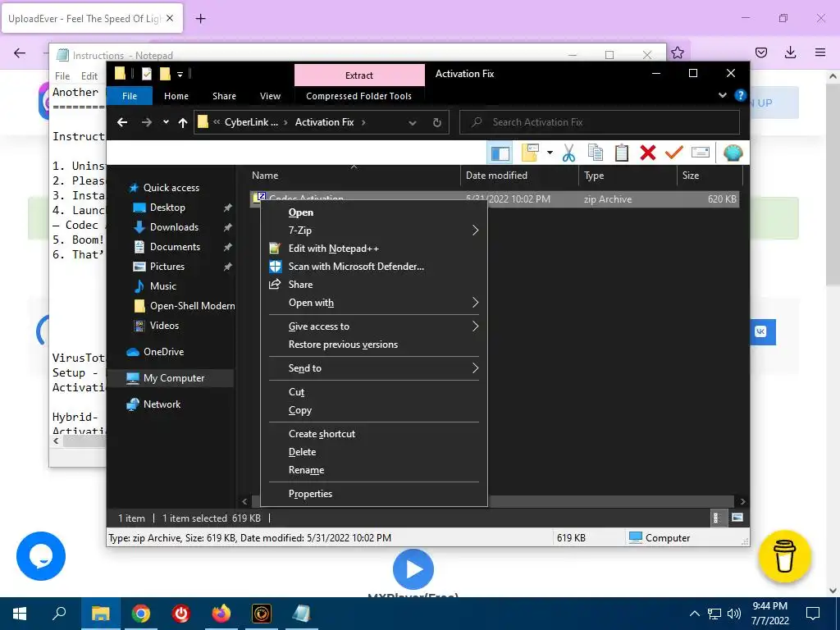Select OneDrive in the navigation pane
Viewport: 840px width, 630px height.
tap(163, 352)
